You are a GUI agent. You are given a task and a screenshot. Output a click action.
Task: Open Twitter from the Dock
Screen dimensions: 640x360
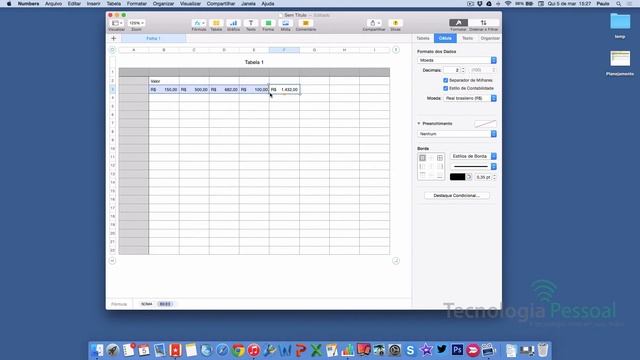(442, 350)
